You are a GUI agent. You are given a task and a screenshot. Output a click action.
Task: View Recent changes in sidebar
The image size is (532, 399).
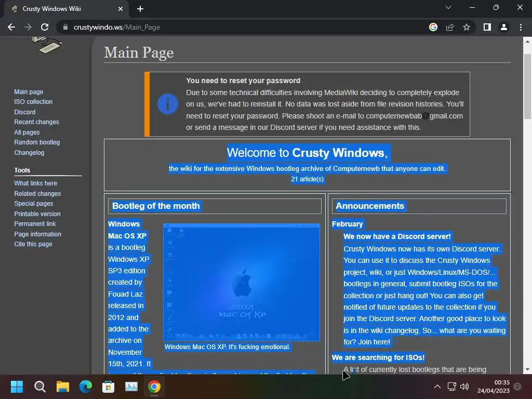click(37, 122)
